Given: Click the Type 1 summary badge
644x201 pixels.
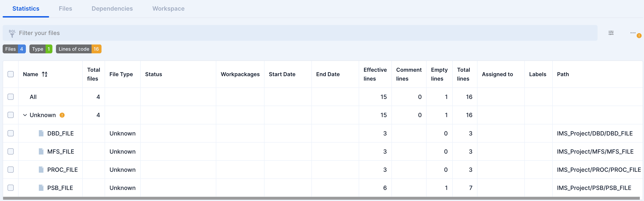Looking at the screenshot, I should coord(41,49).
